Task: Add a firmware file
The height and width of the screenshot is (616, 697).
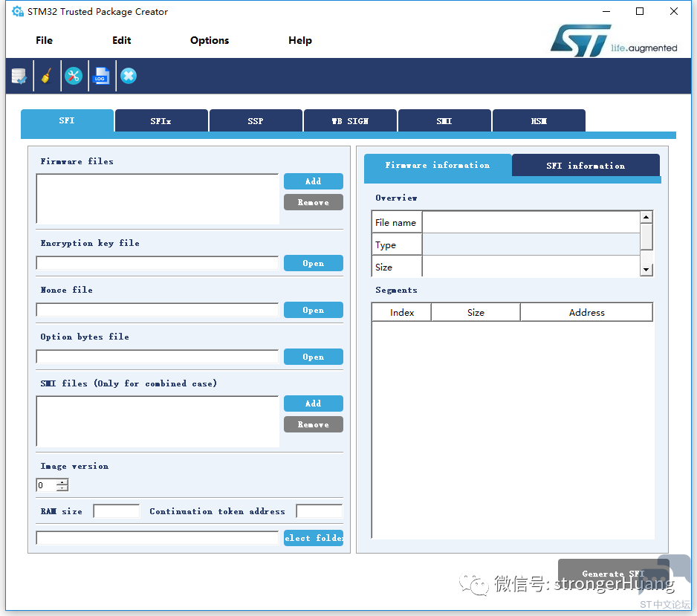Action: 313,181
